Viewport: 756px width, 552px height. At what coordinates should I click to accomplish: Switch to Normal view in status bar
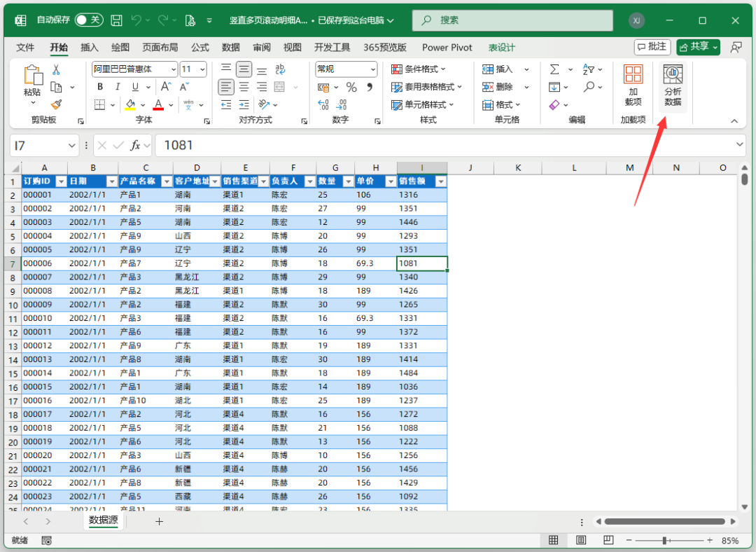coord(554,540)
